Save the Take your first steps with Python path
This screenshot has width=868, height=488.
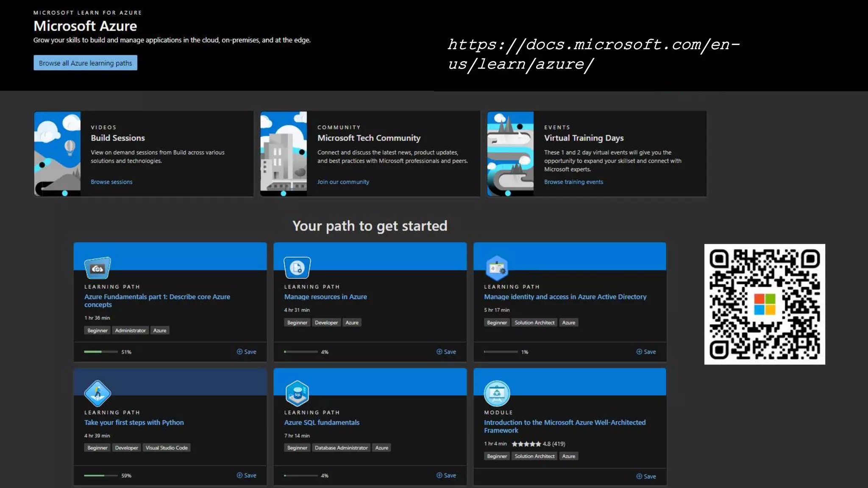(x=246, y=475)
